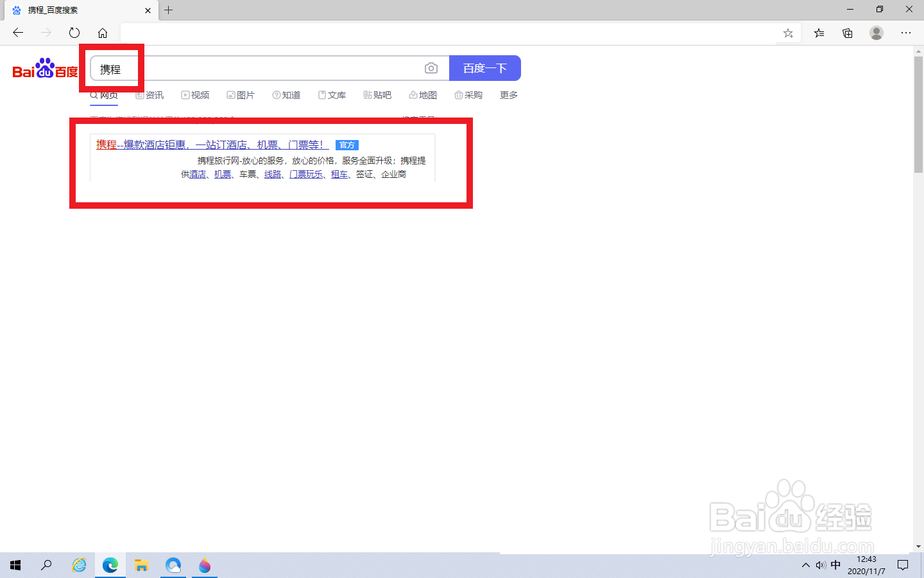This screenshot has width=924, height=578.
Task: Open camera image search icon
Action: click(431, 68)
